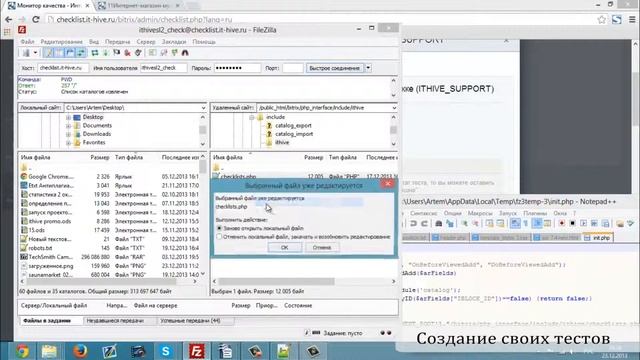Expand the Documents folder in local tree
The image size is (640, 360).
[x=69, y=126]
